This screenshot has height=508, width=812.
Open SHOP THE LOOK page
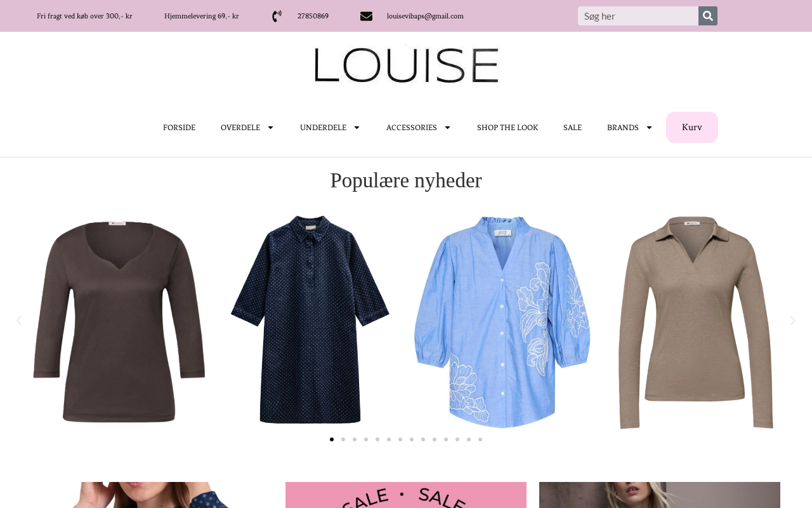[507, 128]
